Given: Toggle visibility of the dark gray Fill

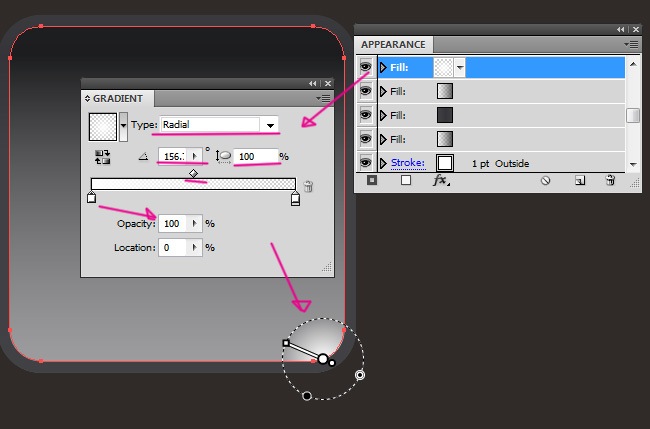Looking at the screenshot, I should [365, 115].
